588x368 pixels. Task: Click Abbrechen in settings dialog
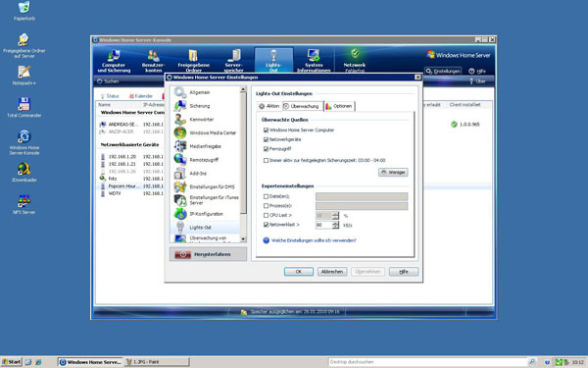click(332, 272)
